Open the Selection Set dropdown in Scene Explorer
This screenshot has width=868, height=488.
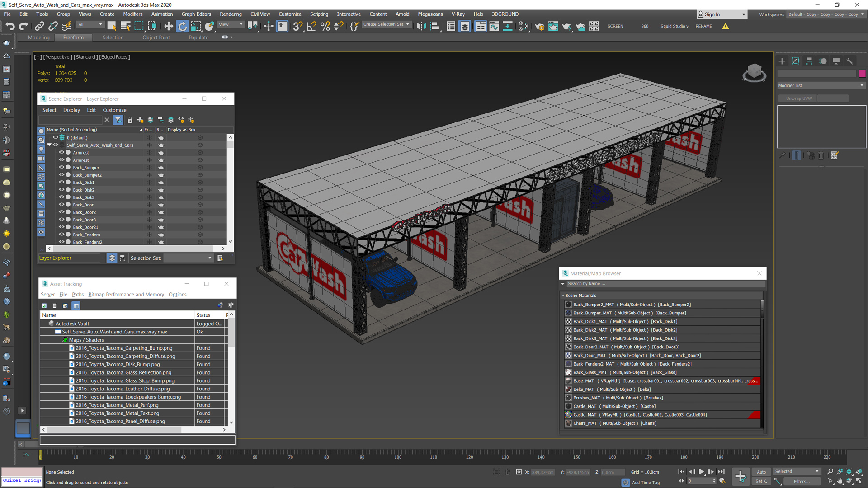188,258
